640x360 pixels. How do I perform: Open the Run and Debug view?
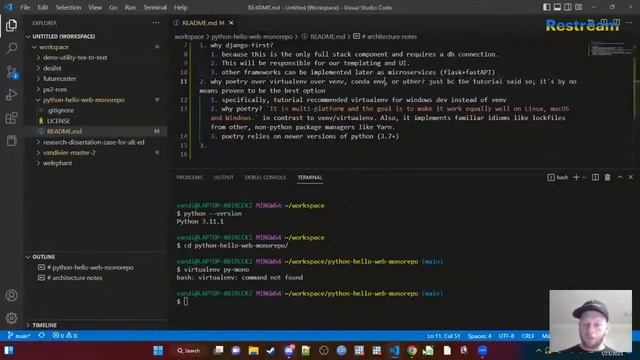(x=11, y=95)
